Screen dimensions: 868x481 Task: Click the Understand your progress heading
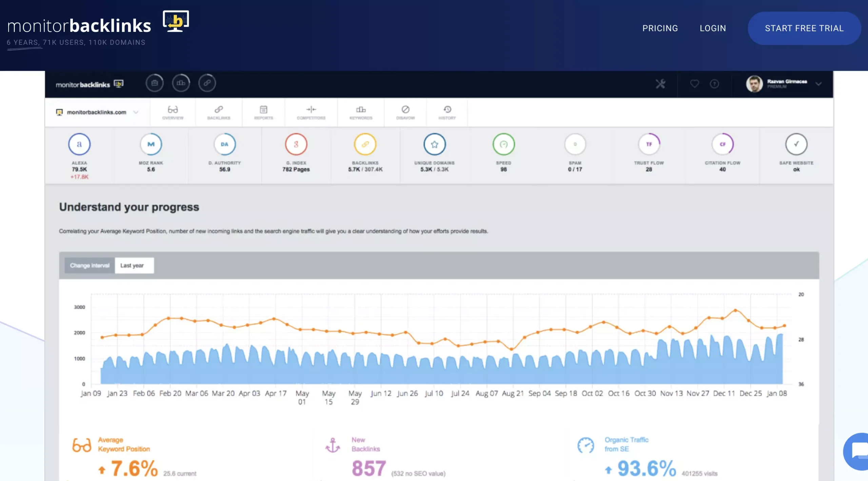129,207
